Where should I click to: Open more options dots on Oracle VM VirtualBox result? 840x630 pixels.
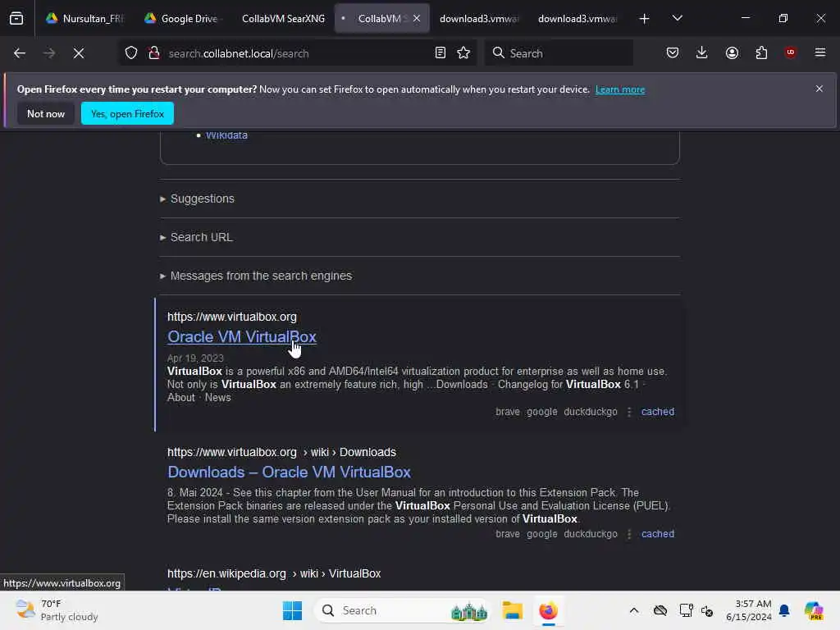(x=629, y=412)
